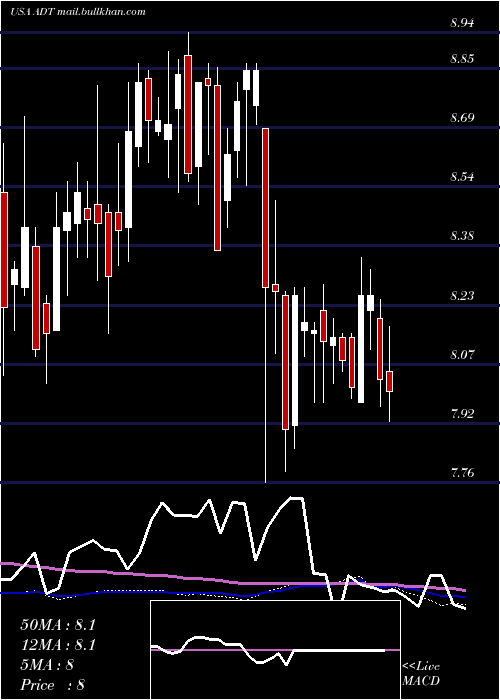Click the USA ADT mail.bullkhan.com title
The image size is (500, 700).
pyautogui.click(x=78, y=12)
